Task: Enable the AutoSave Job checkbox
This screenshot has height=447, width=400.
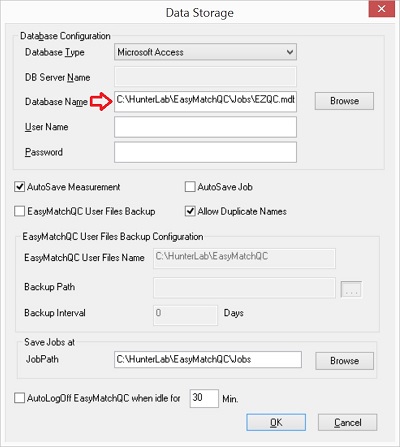Action: point(190,187)
